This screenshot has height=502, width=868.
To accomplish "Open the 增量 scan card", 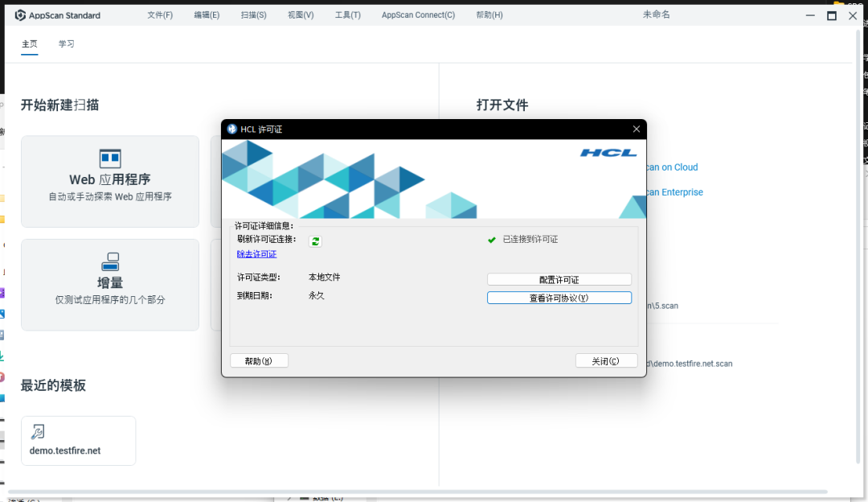I will (110, 285).
